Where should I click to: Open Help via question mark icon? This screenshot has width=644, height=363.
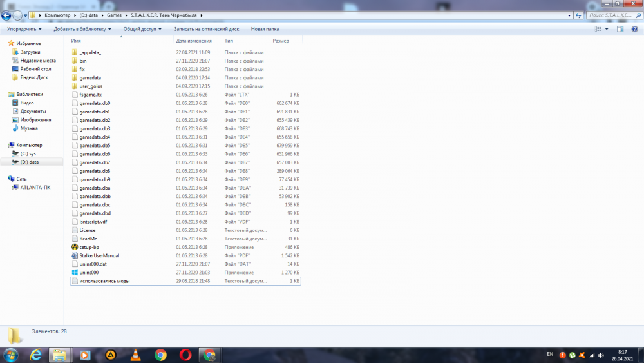(x=634, y=29)
